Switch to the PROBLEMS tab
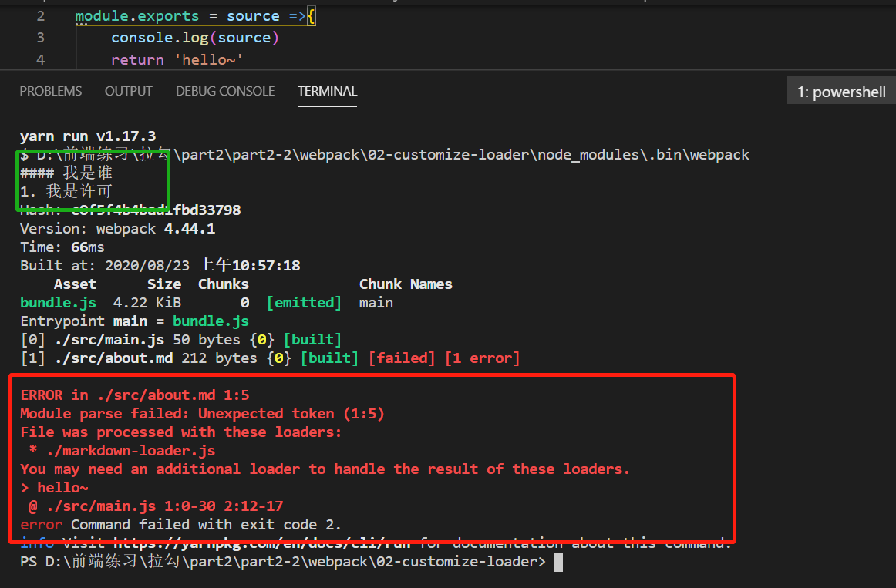The image size is (896, 588). tap(51, 92)
